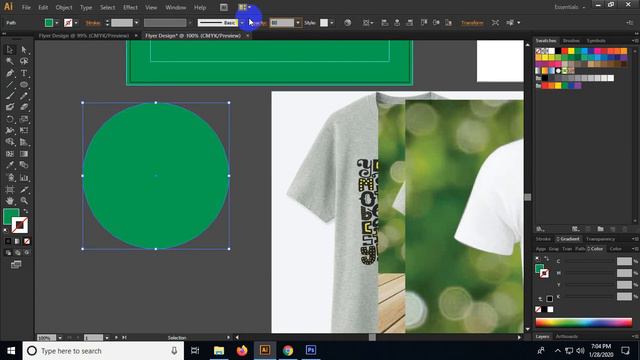Change the screen mode button

[x=16, y=265]
